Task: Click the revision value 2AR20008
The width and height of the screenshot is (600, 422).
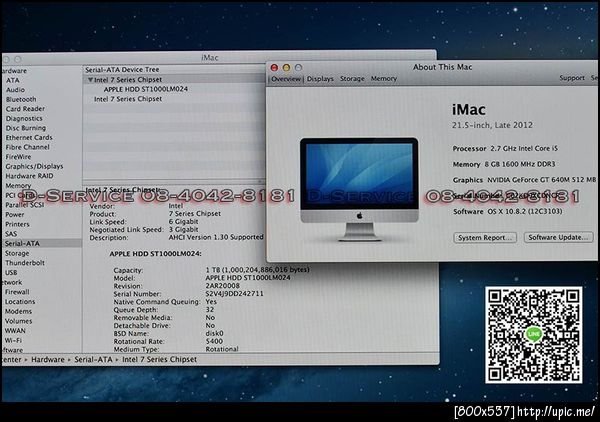Action: click(222, 286)
